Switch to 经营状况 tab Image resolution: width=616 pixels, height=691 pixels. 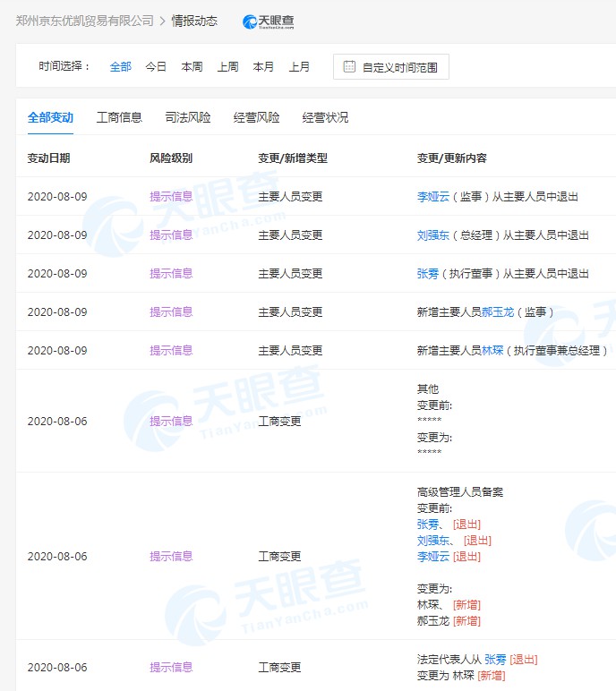[x=325, y=117]
